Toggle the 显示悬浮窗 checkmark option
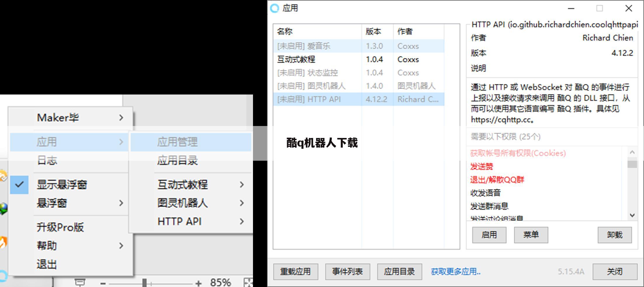The height and width of the screenshot is (287, 644). pos(19,185)
